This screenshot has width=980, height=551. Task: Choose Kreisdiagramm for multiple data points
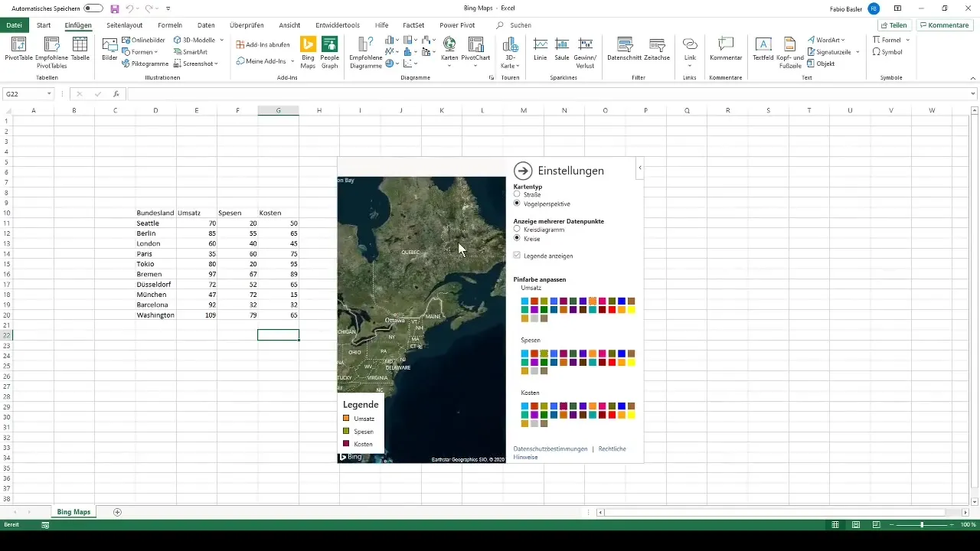click(x=517, y=229)
